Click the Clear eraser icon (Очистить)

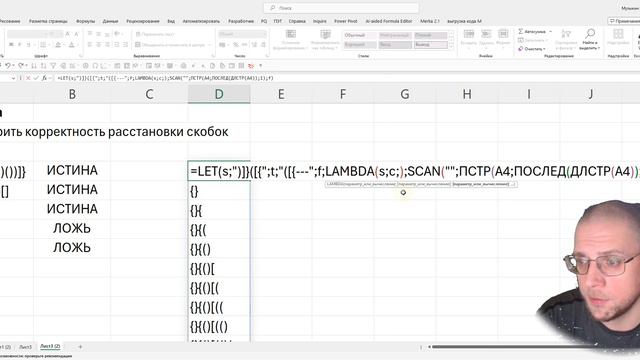(x=520, y=49)
